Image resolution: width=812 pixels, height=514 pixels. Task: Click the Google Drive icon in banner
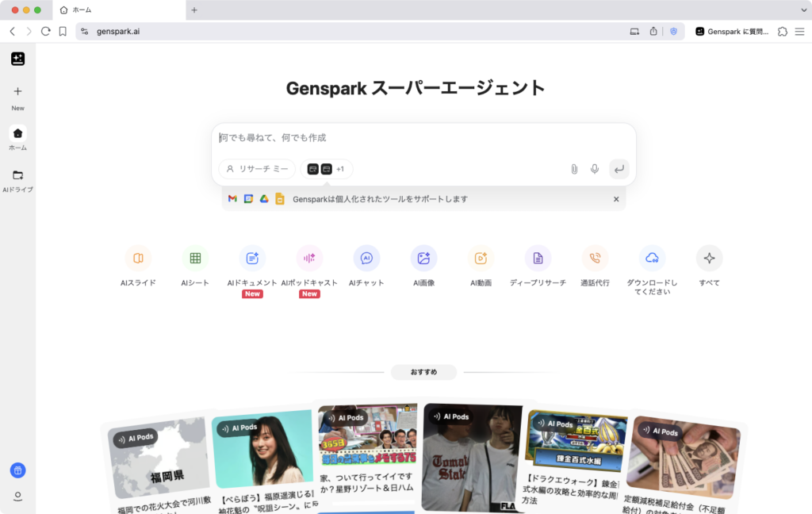coord(264,199)
